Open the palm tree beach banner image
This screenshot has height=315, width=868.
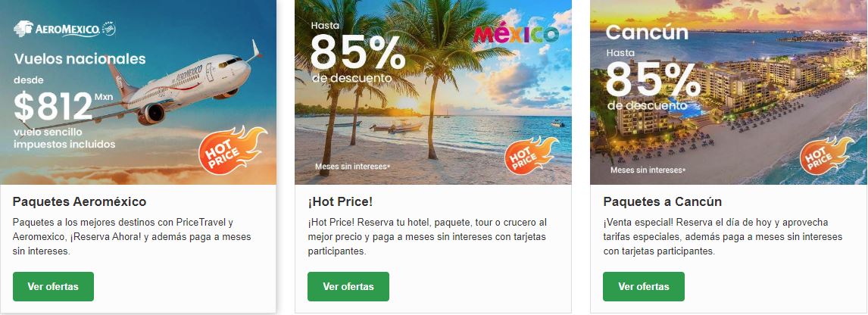433,92
